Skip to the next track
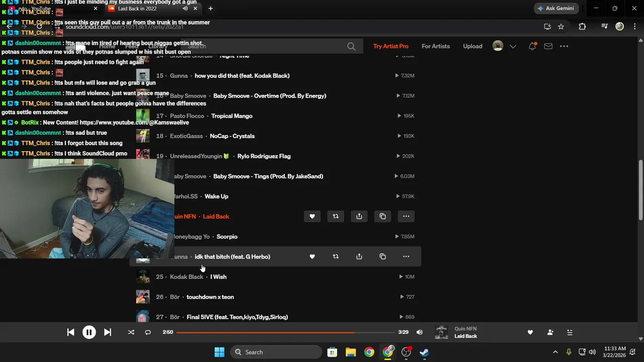This screenshot has height=362, width=644. (107, 332)
